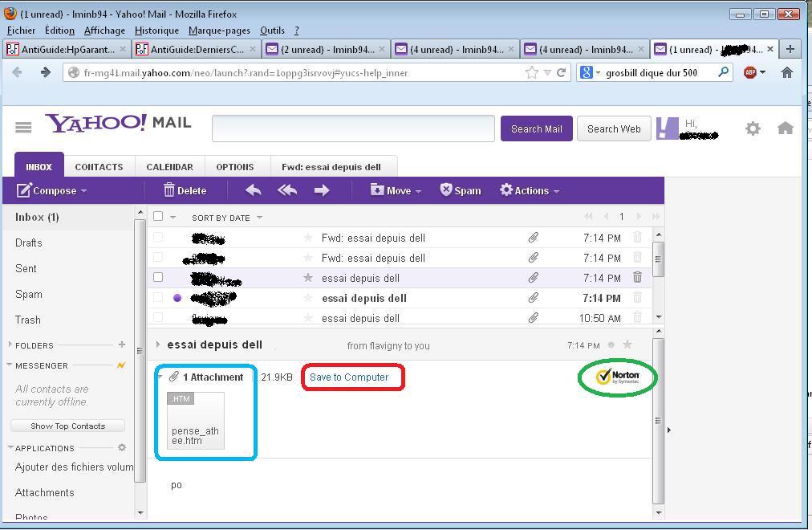Go to Yahoo home via house icon

pyautogui.click(x=786, y=128)
